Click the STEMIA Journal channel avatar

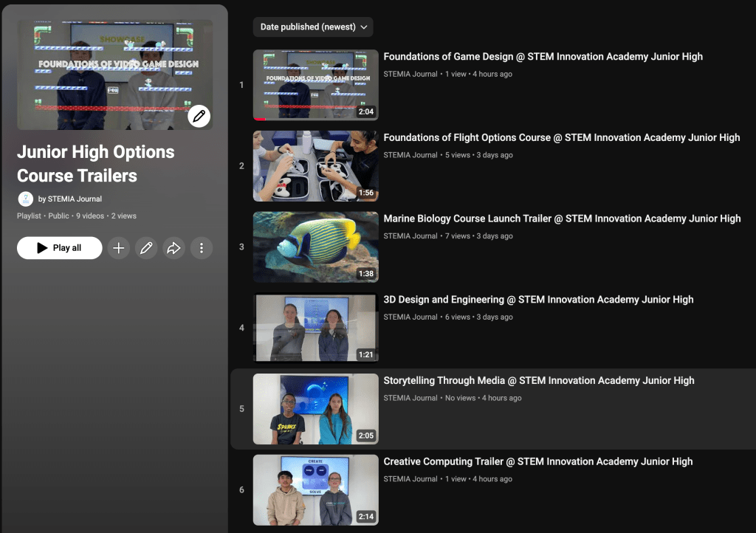click(26, 199)
